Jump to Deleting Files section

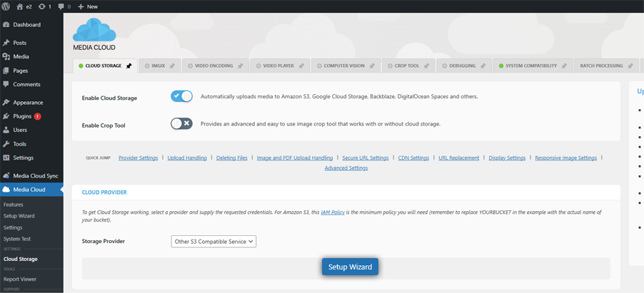tap(231, 158)
